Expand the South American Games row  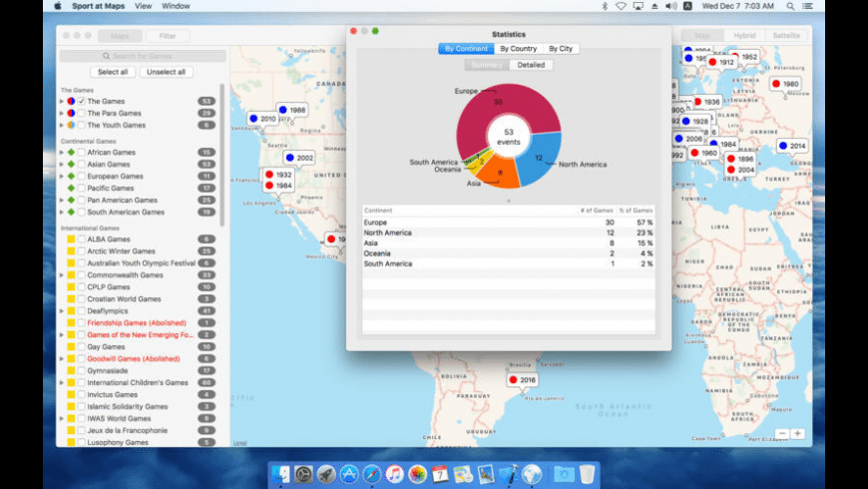(x=62, y=213)
